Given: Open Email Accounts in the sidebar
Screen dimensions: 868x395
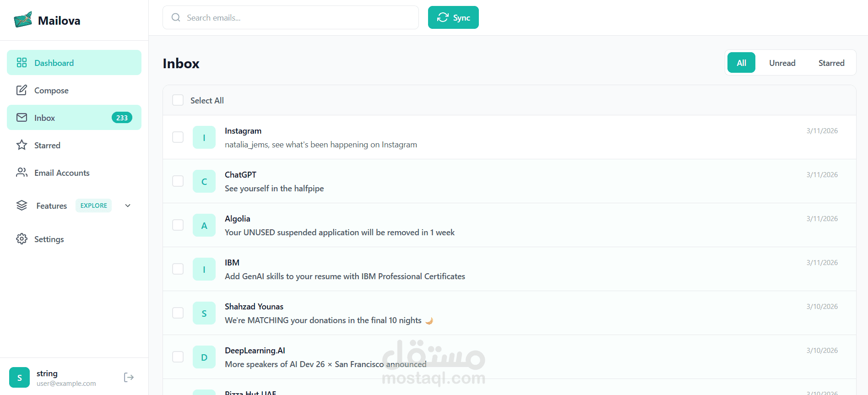Looking at the screenshot, I should [74, 173].
